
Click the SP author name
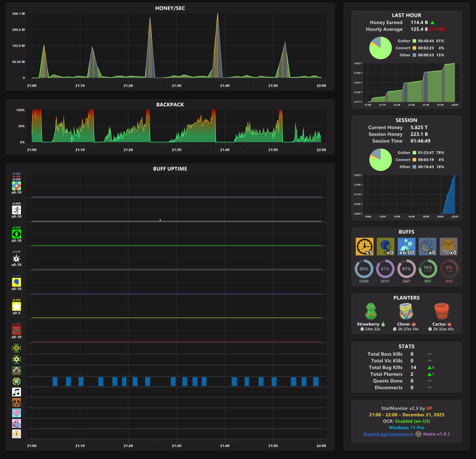(429, 408)
